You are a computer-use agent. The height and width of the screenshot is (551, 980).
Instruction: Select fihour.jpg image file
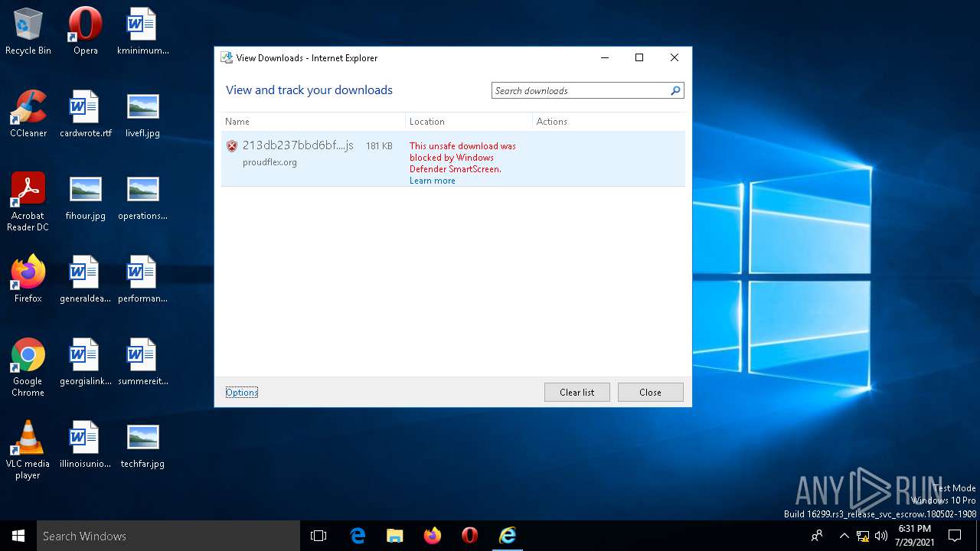pos(85,197)
